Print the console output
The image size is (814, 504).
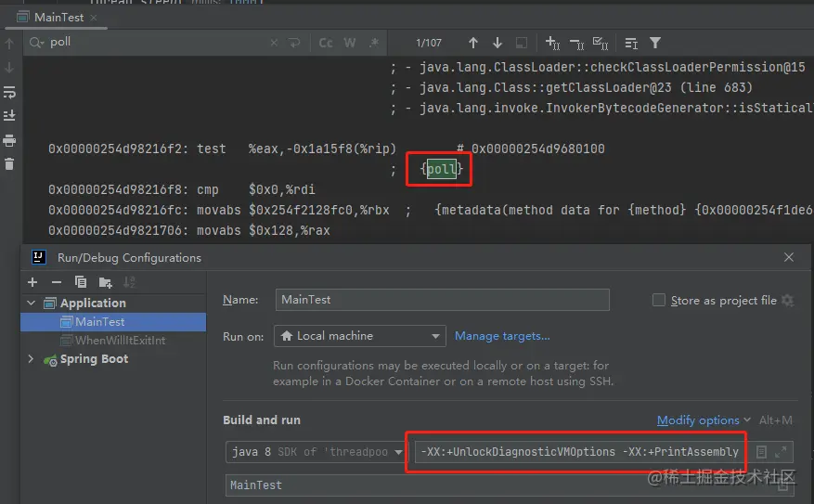tap(9, 140)
